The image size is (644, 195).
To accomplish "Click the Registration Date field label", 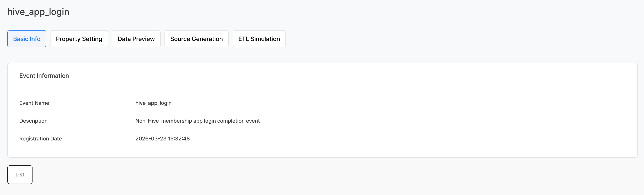I will 40,139.
